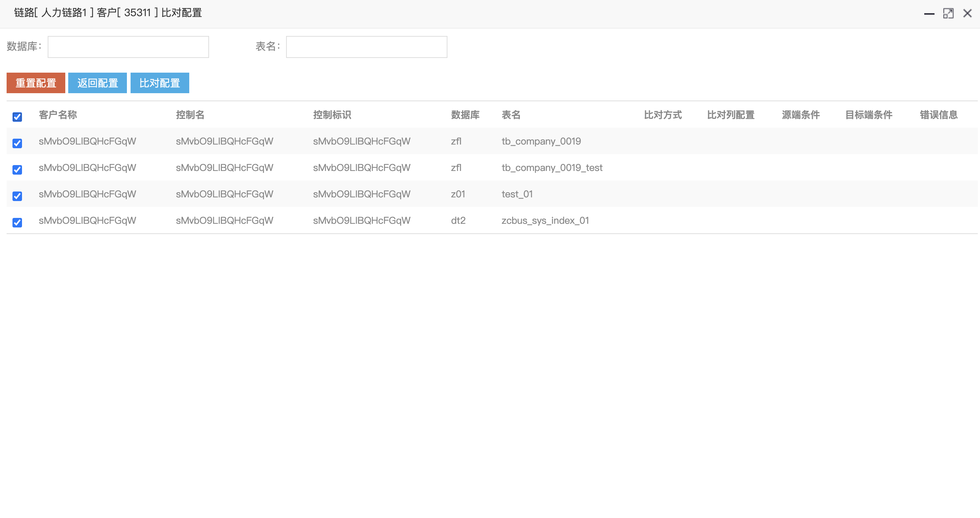The image size is (980, 518).
Task: Close the comparison config dialog
Action: pos(967,14)
